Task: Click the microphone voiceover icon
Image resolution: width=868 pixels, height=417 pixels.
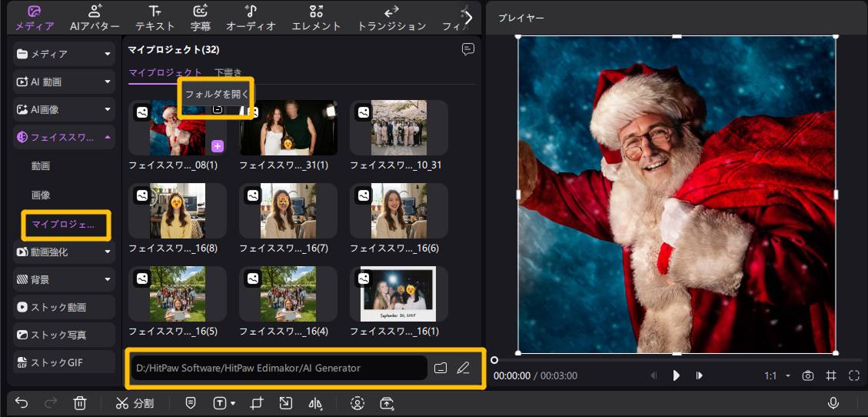Action: (833, 403)
